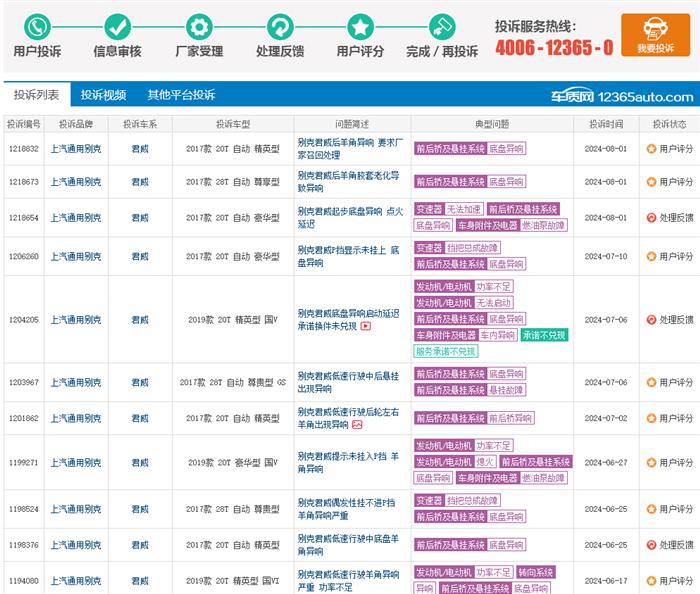
Task: Click the 投诉状态 column header
Action: click(670, 124)
